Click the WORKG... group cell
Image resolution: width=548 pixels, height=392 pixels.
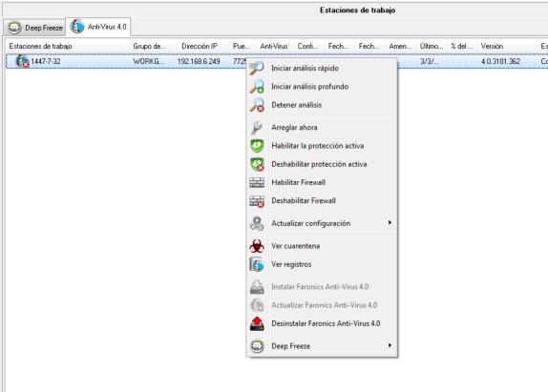149,61
